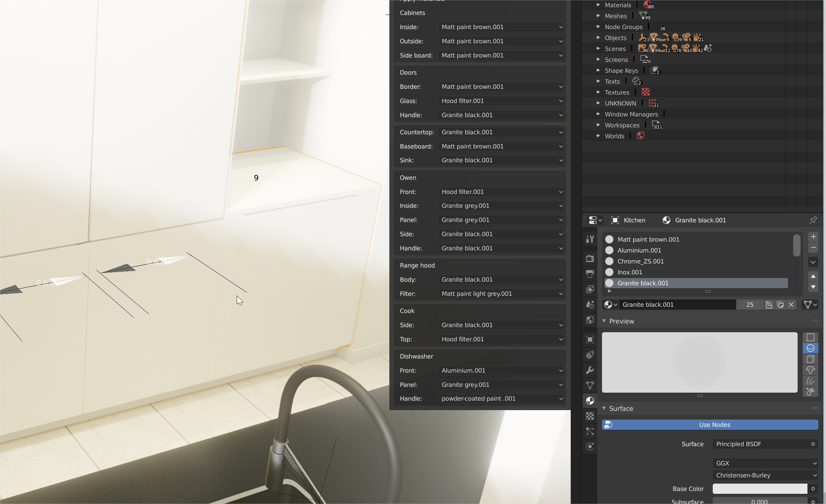Open the Texture properties checker tab
The height and width of the screenshot is (504, 826).
click(x=590, y=416)
